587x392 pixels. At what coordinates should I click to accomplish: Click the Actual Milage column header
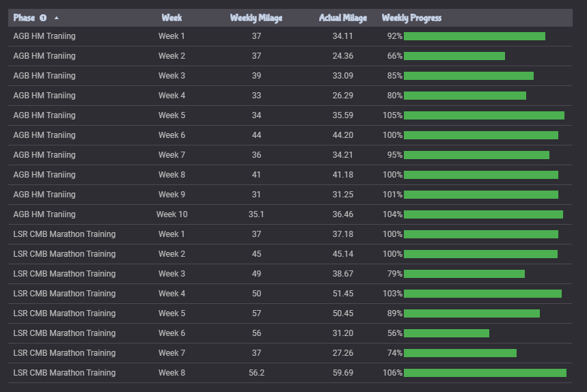[342, 18]
